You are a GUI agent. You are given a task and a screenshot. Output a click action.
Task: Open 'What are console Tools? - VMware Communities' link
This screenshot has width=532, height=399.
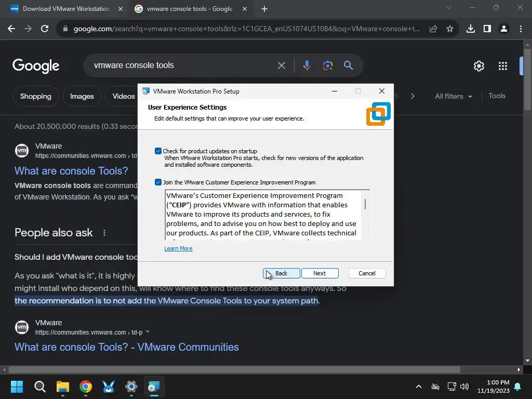coord(127,347)
